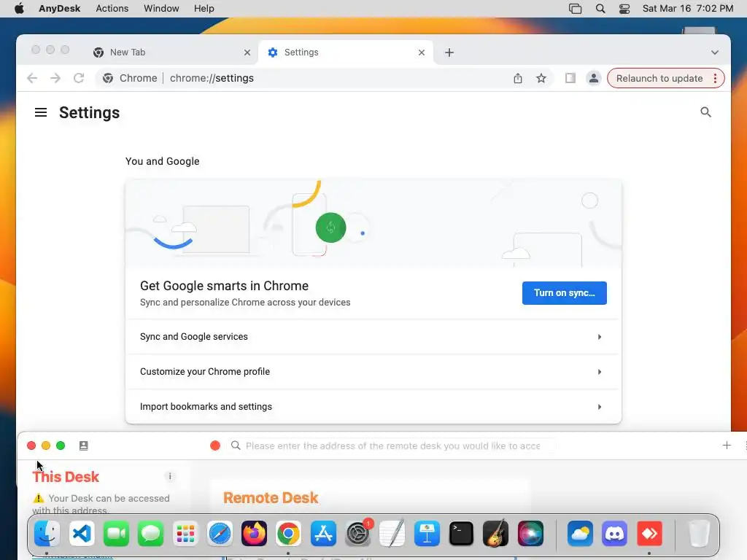Open AnyDesk address book icon
This screenshot has width=747, height=560.
coord(83,446)
